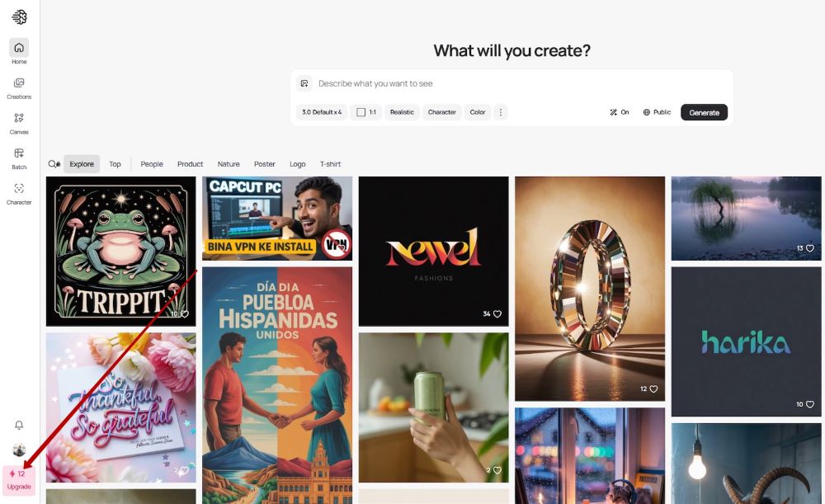Open the 3.0 Default x4 model dropdown
Viewport: 825px width, 504px height.
[x=322, y=112]
